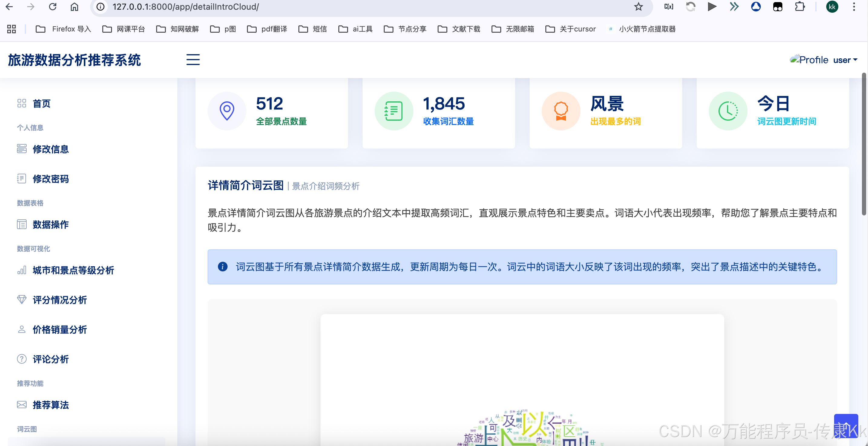Bookmark this page with the star icon
Viewport: 868px width, 446px height.
(638, 7)
